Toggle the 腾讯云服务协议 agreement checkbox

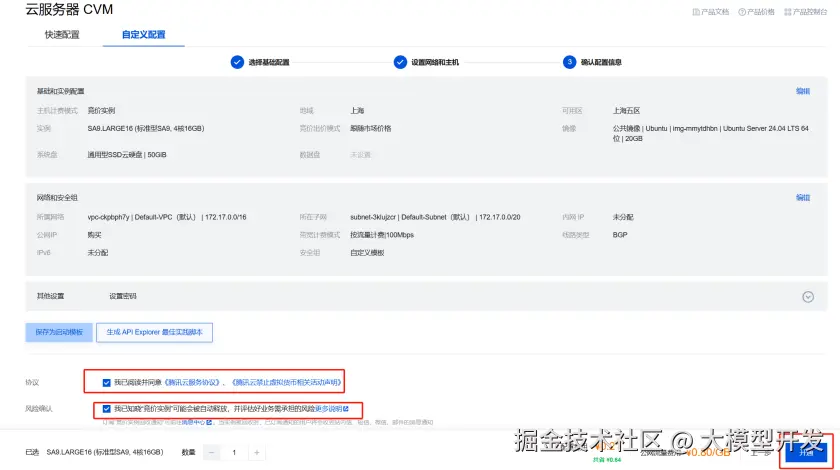coord(106,383)
